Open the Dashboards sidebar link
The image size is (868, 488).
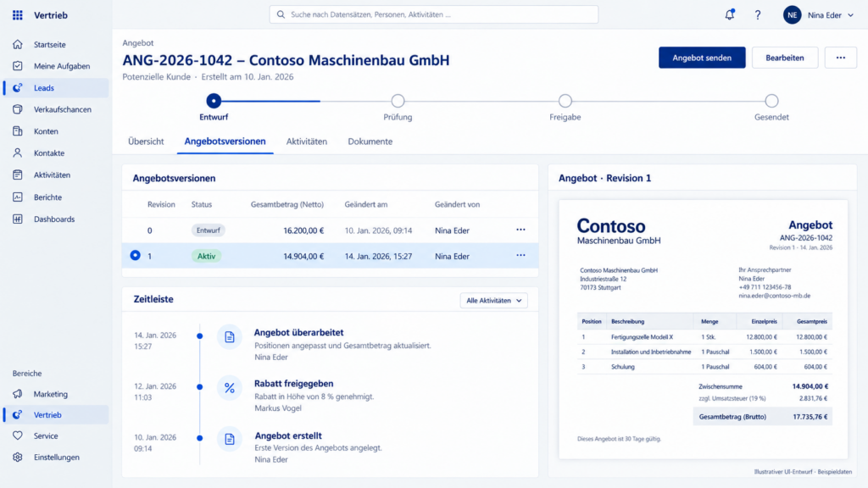pos(54,219)
